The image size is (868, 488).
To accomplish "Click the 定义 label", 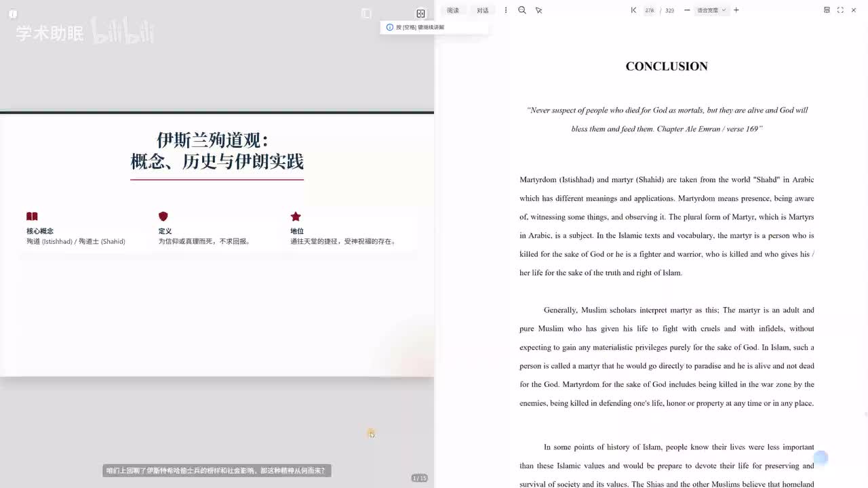I will click(x=165, y=231).
